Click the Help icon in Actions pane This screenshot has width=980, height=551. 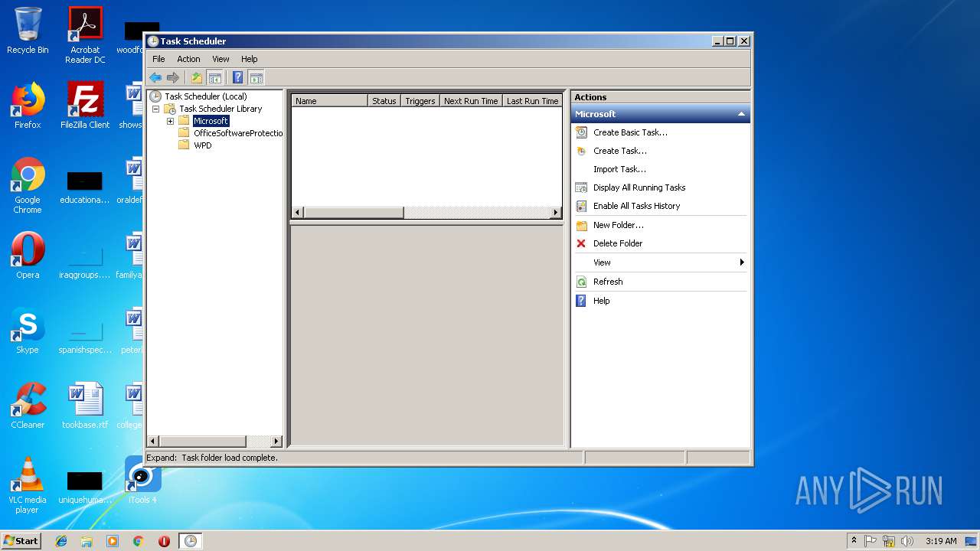click(x=581, y=301)
